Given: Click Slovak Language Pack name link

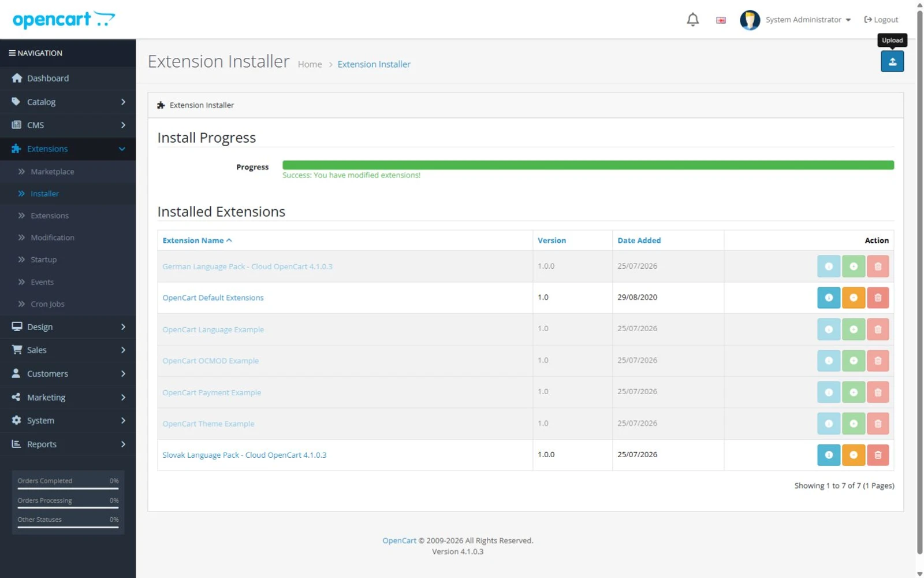Looking at the screenshot, I should pyautogui.click(x=244, y=455).
